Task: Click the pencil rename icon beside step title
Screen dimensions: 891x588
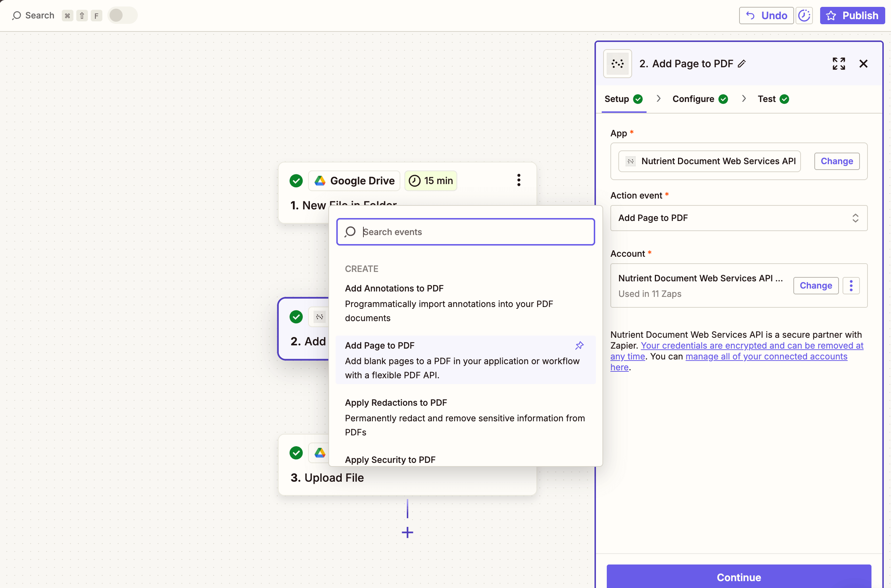Action: point(741,64)
